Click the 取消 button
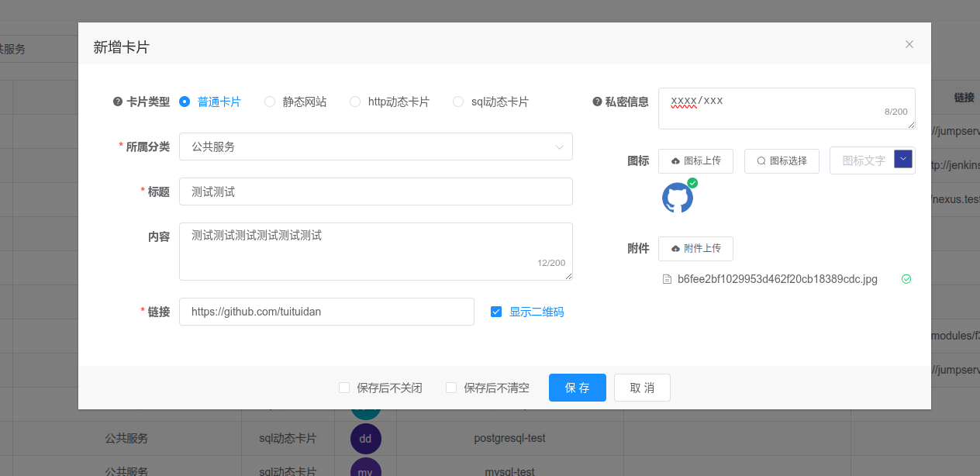The height and width of the screenshot is (476, 980). (x=642, y=388)
